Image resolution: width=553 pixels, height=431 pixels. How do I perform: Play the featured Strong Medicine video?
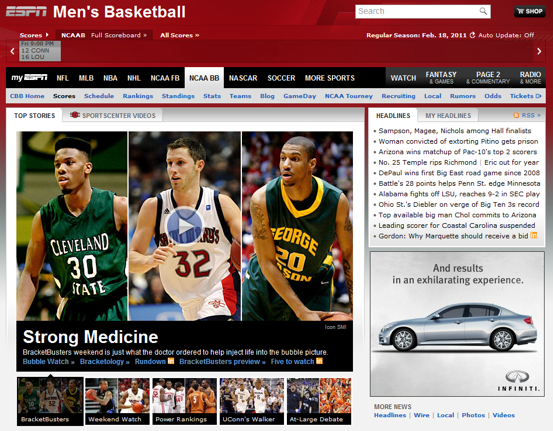click(184, 226)
